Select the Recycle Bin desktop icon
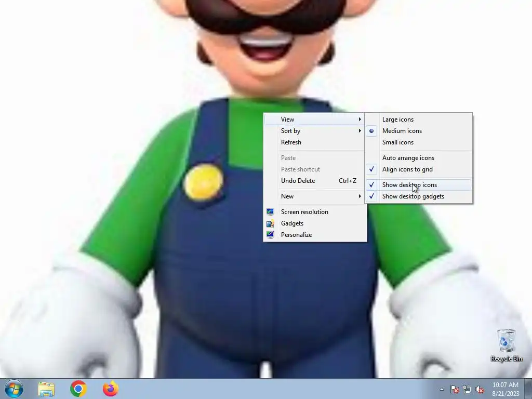 (x=506, y=345)
